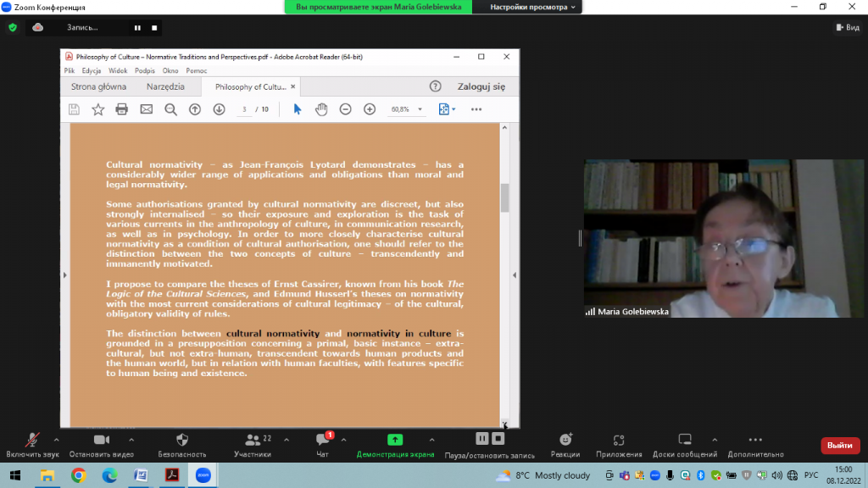This screenshot has height=488, width=868.
Task: Click the weather widget showing Mostly cloudy
Action: (543, 475)
